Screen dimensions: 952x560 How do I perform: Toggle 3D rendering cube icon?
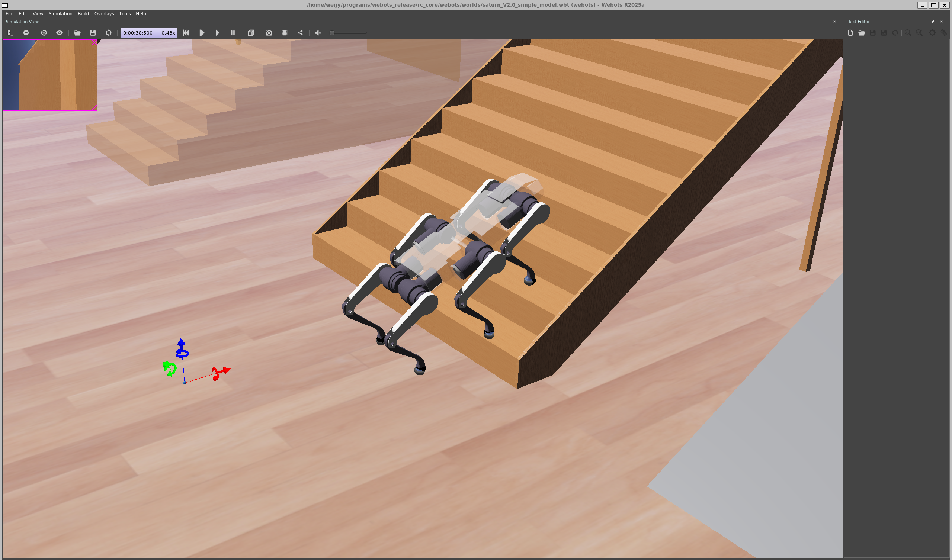coord(251,33)
